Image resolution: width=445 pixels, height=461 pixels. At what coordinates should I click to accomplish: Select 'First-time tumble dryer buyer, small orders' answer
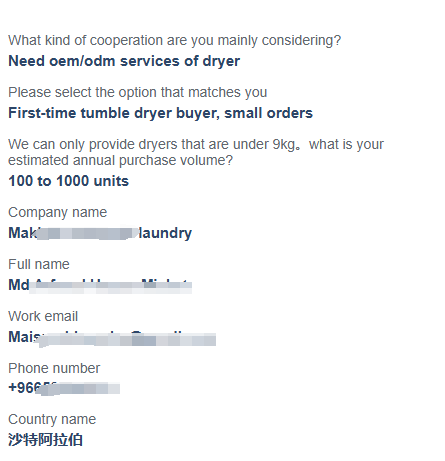tap(160, 113)
